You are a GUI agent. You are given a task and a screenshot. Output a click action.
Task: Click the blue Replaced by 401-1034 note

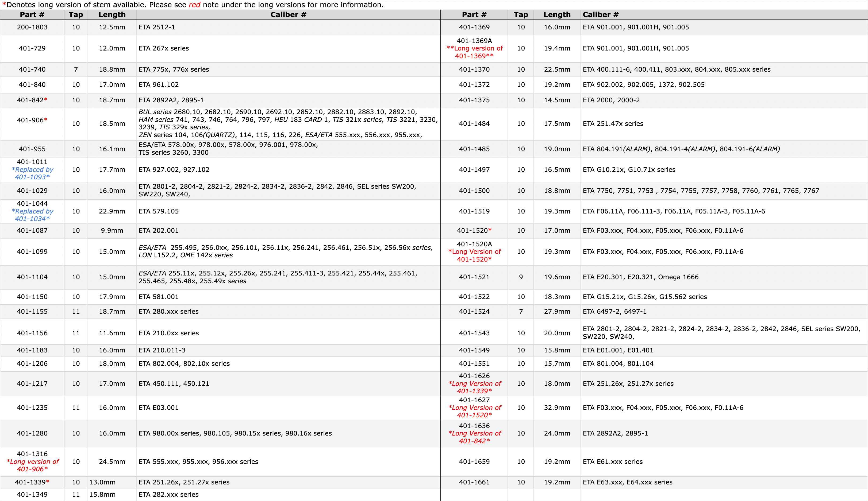coord(32,215)
